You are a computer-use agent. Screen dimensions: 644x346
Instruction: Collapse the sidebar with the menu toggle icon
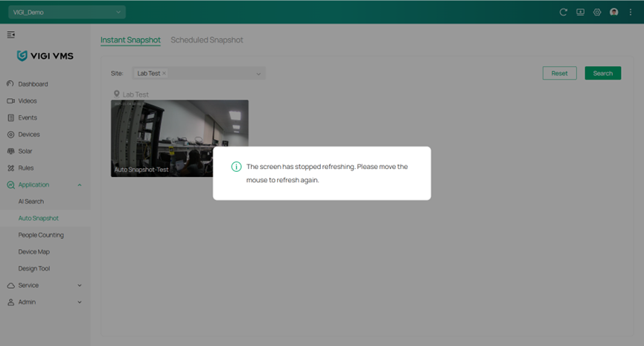pos(11,34)
